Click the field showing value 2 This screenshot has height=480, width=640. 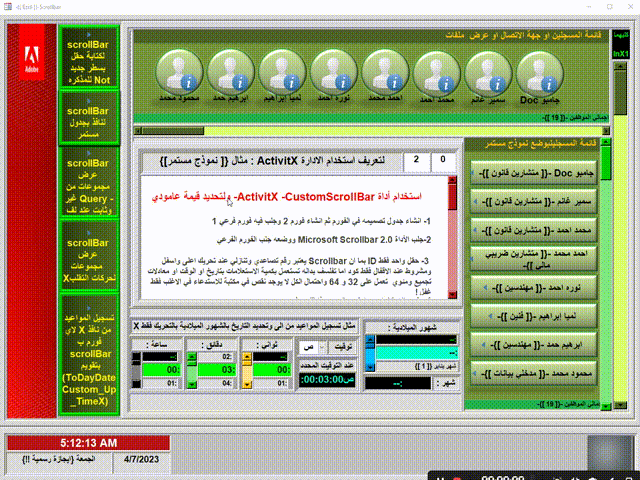(416, 161)
